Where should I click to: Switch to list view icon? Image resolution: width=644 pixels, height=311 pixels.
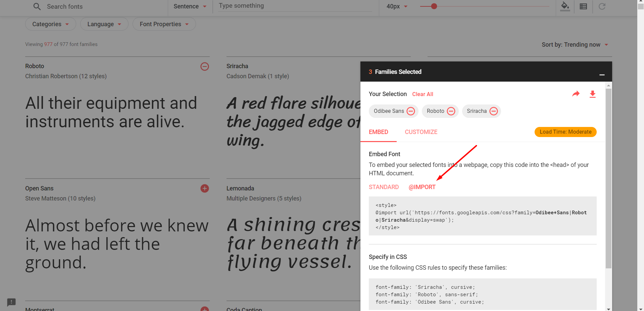(x=583, y=6)
